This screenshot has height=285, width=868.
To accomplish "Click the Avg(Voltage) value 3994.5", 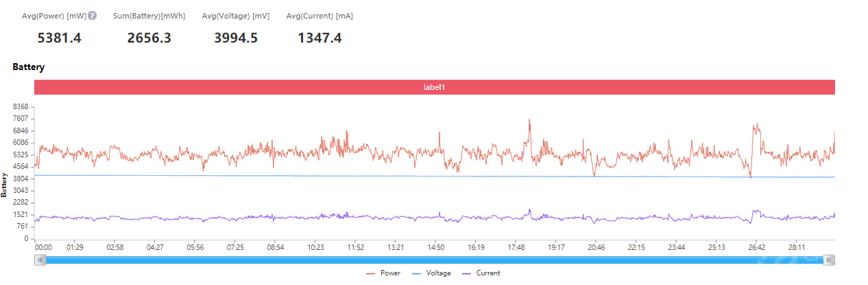I will 236,38.
